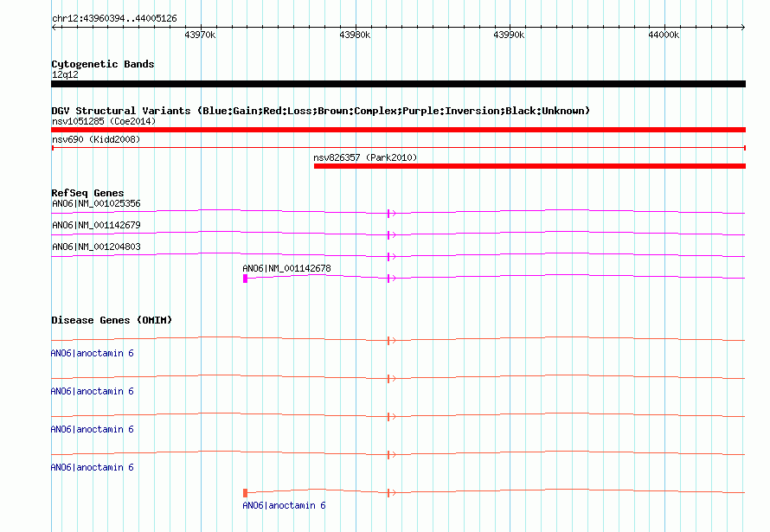Click the exon arrow marker on NM_001142679

pyautogui.click(x=391, y=235)
